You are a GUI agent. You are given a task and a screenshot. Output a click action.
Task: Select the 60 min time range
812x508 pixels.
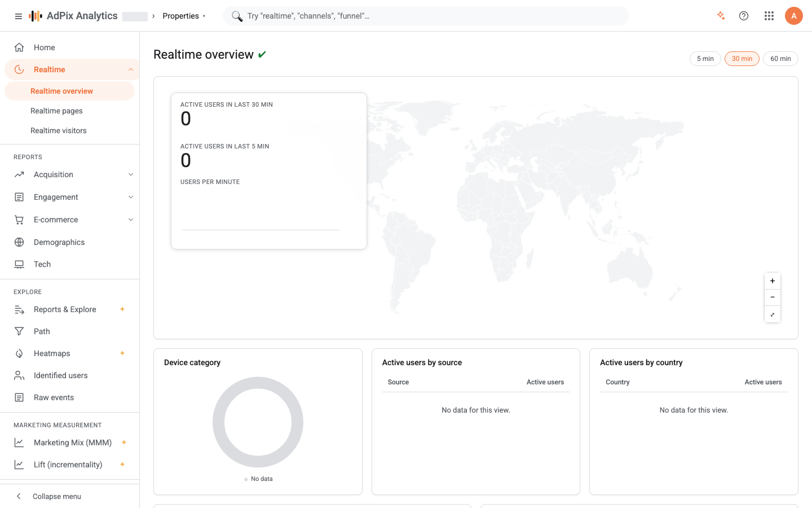tap(781, 59)
